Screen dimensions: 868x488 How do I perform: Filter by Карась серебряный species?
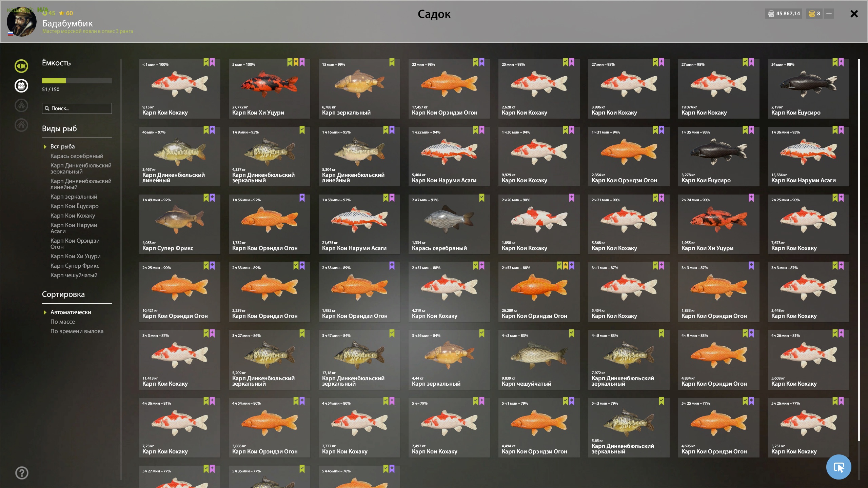click(x=77, y=156)
